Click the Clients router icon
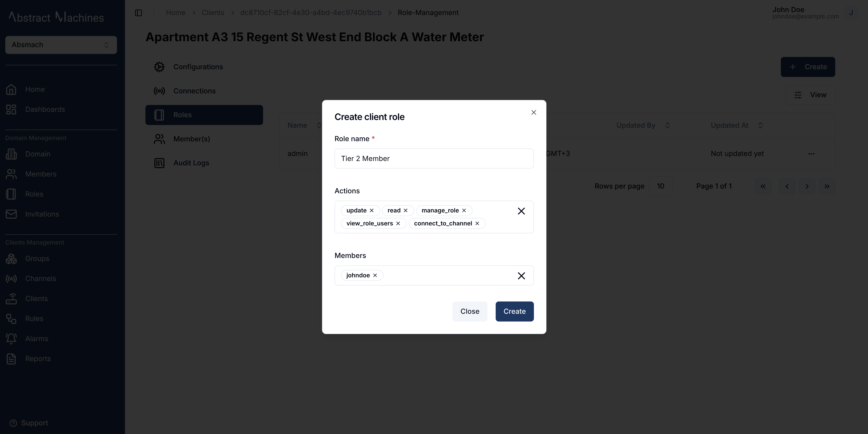The height and width of the screenshot is (434, 868). [x=11, y=299]
